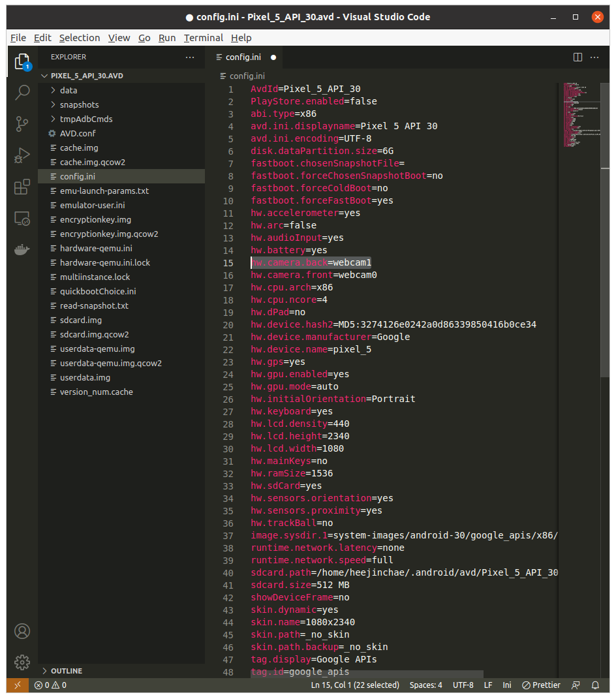Place cursor on hw.camera.front=webcam0 line

(x=314, y=275)
